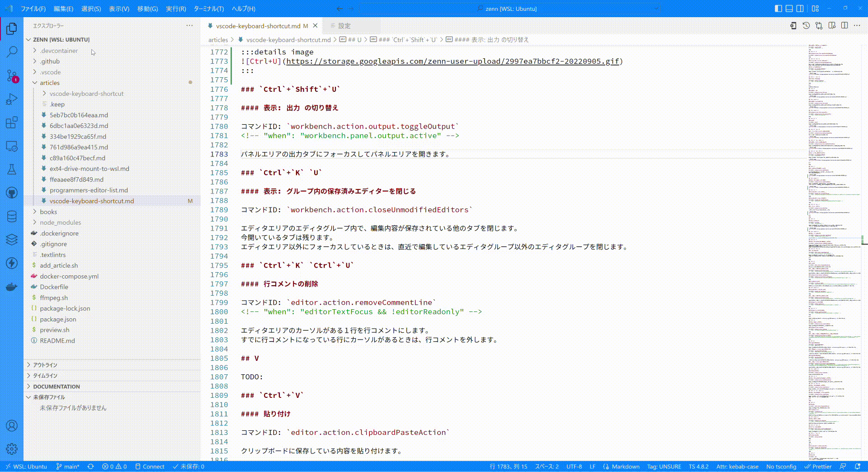Open preview to the side
868x472 pixels.
(832, 26)
